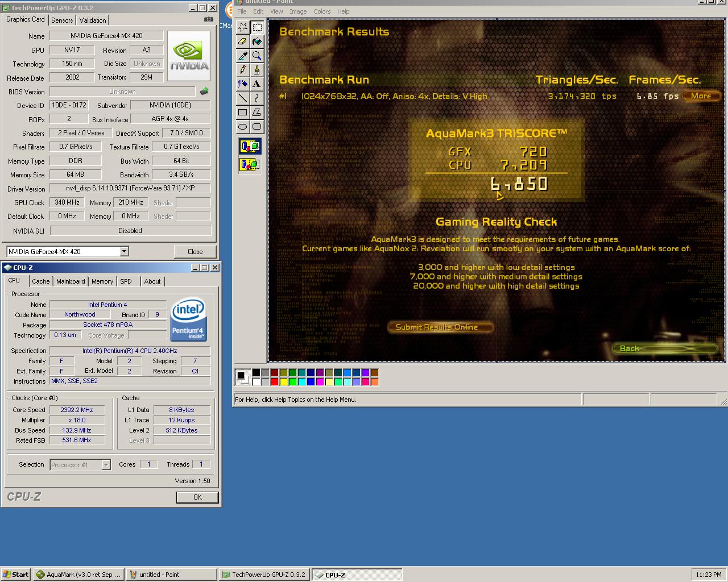Click the Core Speed value 2392.2 MHz

(x=77, y=410)
